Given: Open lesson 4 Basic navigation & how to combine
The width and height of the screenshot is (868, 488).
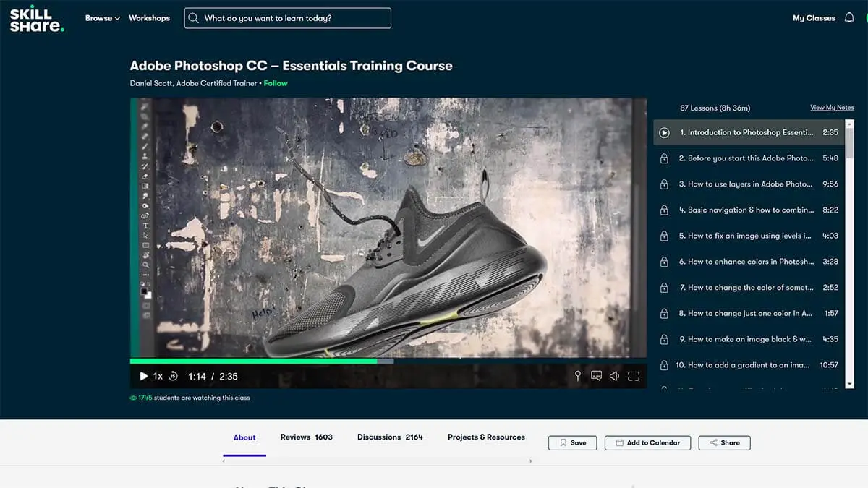Looking at the screenshot, I should [x=749, y=210].
